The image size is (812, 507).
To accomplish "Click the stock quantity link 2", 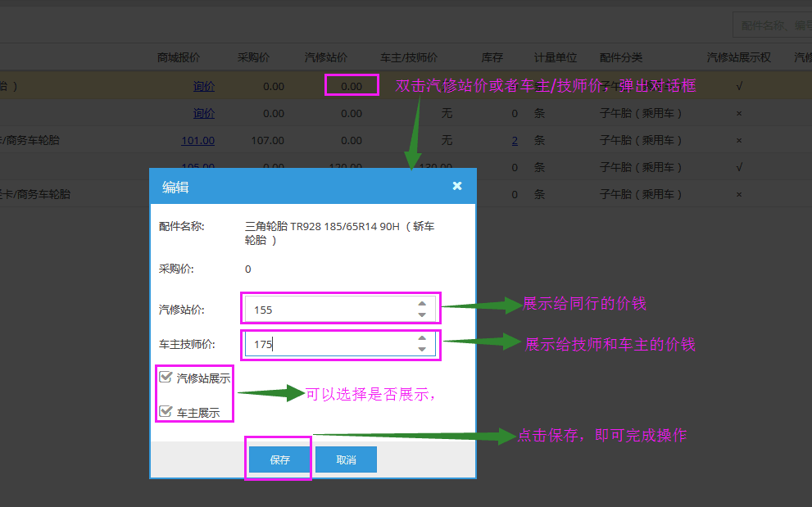I will click(x=515, y=140).
